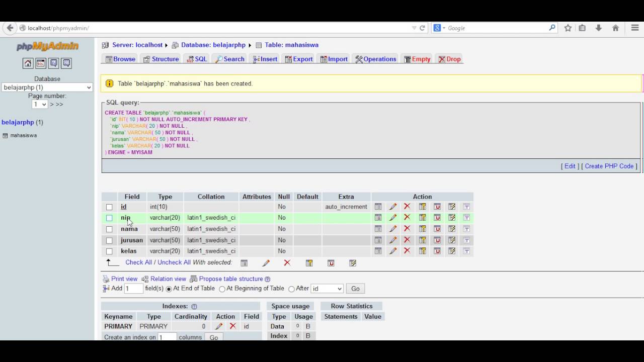This screenshot has height=362, width=644.
Task: Click With selected unique icon
Action: pos(331,263)
